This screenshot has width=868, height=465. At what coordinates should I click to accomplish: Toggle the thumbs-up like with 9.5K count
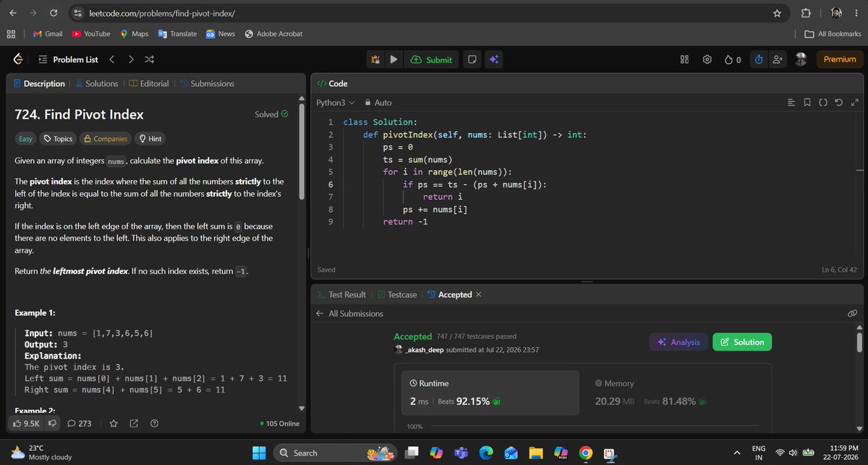coord(27,424)
